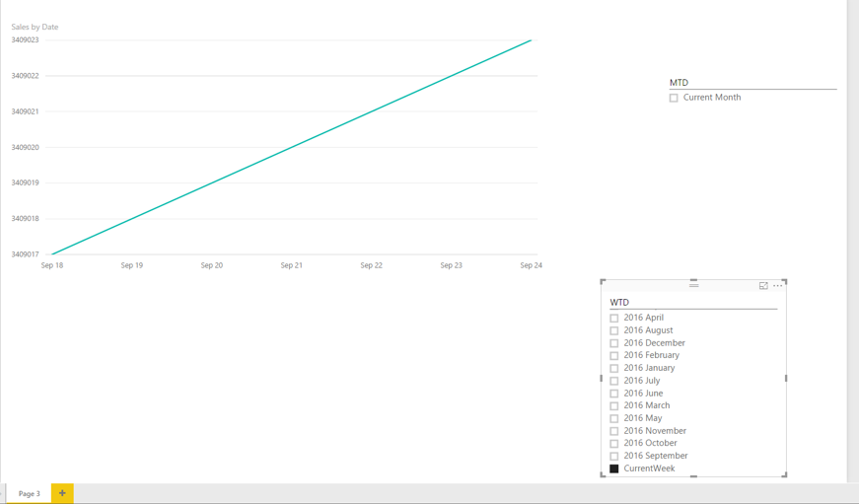Click the Sep 23 axis label
The image size is (859, 504).
click(452, 265)
